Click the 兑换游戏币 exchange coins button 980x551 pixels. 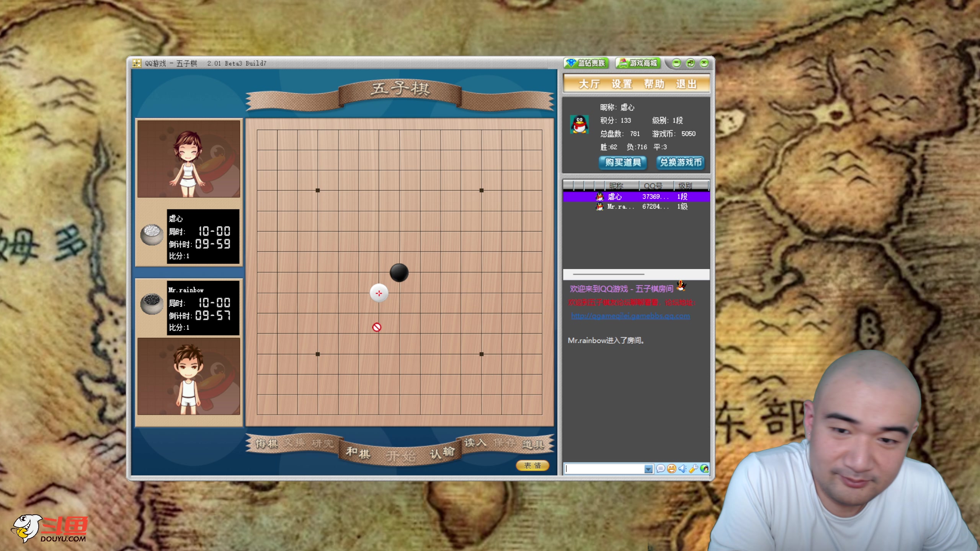pos(681,162)
